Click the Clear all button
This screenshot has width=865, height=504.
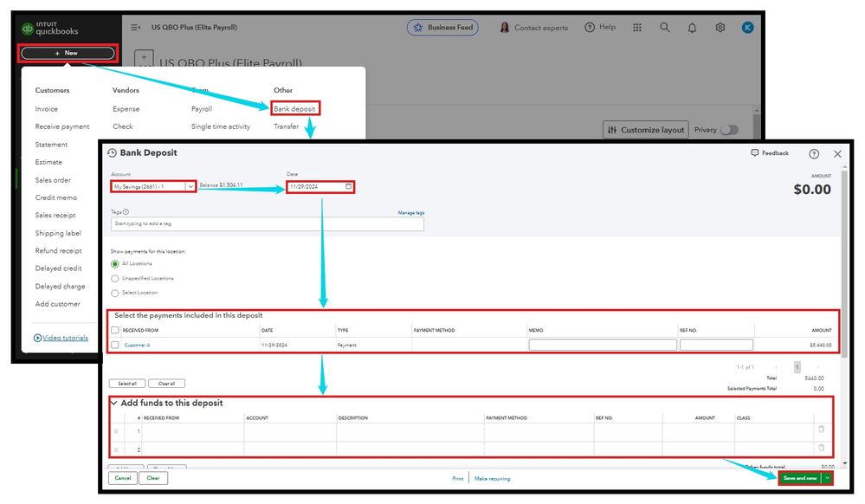click(x=166, y=383)
